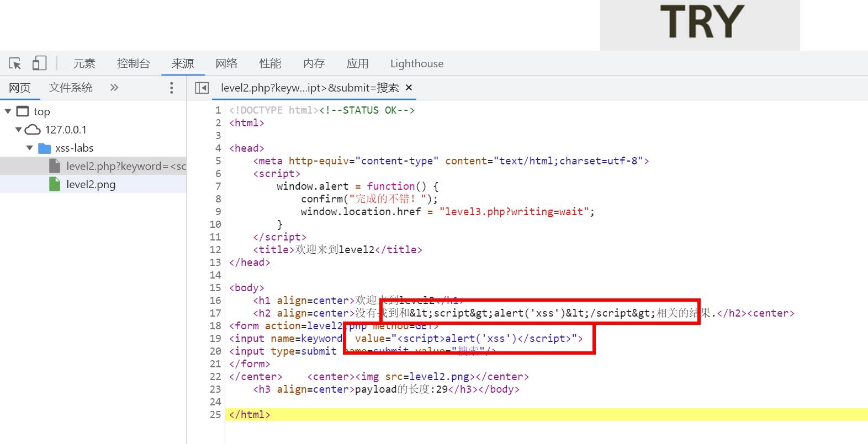Screen dimensions: 868x444
Task: Collapse the 127.0.0.1 tree arrow
Action: [x=18, y=130]
